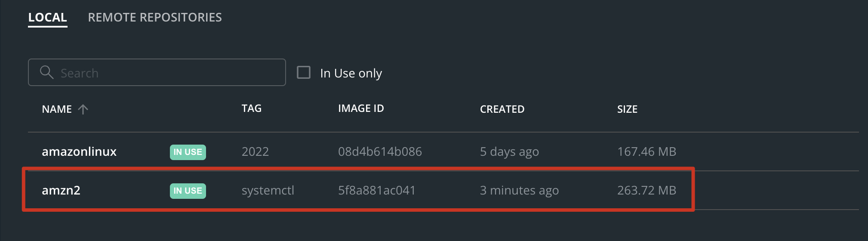Viewport: 868px width, 241px height.
Task: Enable the In Use only checkbox
Action: (x=304, y=72)
